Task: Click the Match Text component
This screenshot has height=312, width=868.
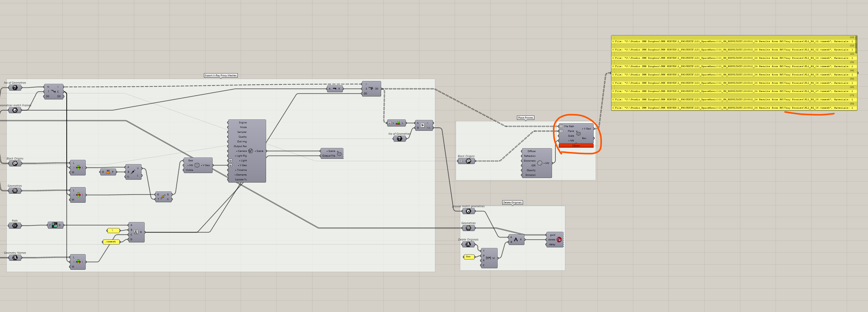Action: [489, 258]
